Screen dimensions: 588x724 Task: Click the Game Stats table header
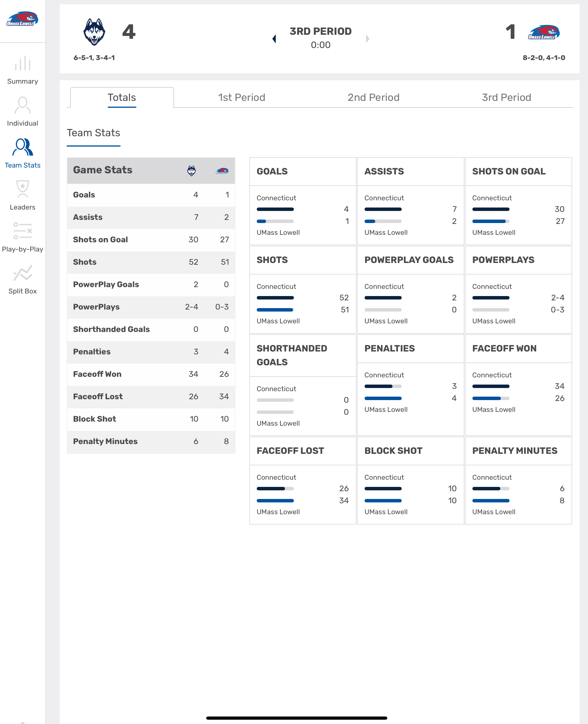(x=151, y=170)
